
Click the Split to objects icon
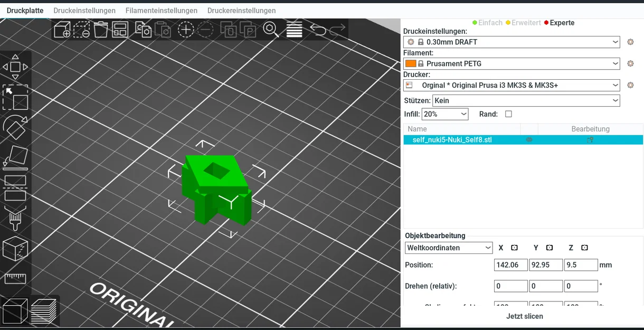(x=229, y=30)
